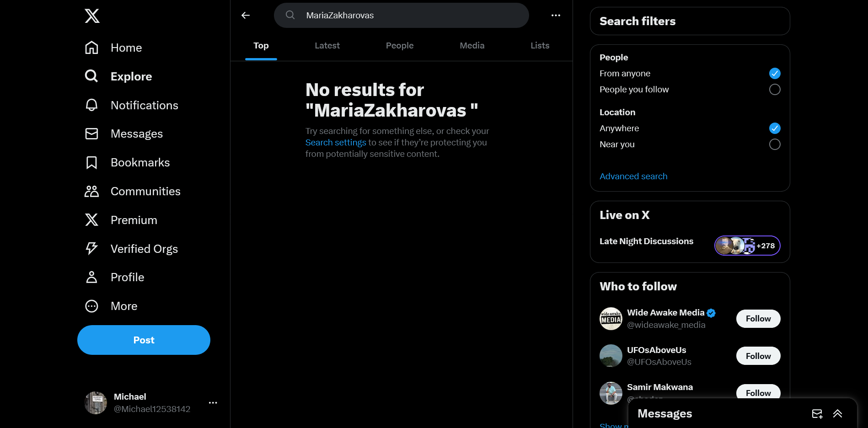Open Advanced search
Screen dimensions: 868x428
tap(633, 176)
